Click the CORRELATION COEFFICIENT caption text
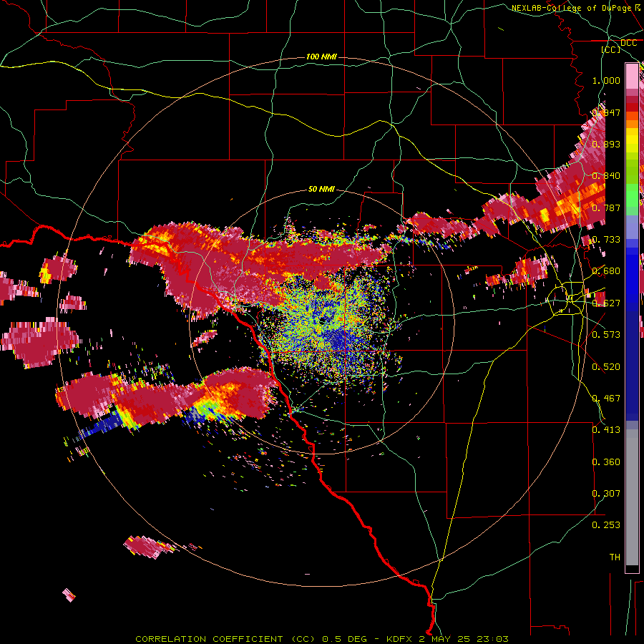644x644 pixels. click(x=209, y=639)
